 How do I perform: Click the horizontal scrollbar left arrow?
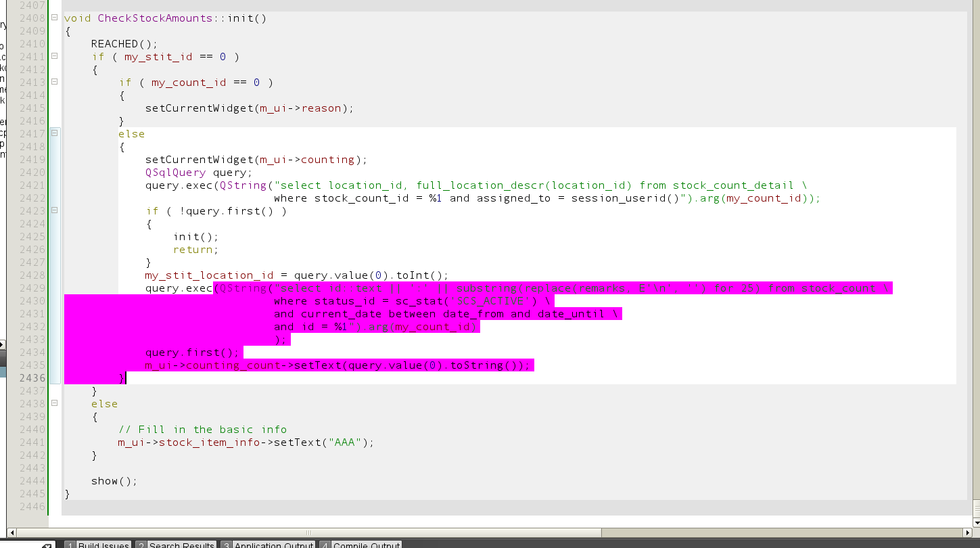(11, 532)
